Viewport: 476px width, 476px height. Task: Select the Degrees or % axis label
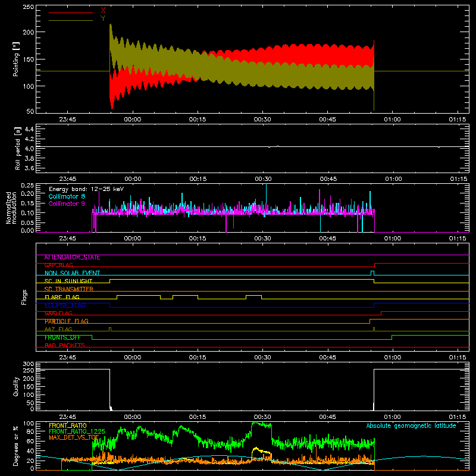click(x=16, y=446)
